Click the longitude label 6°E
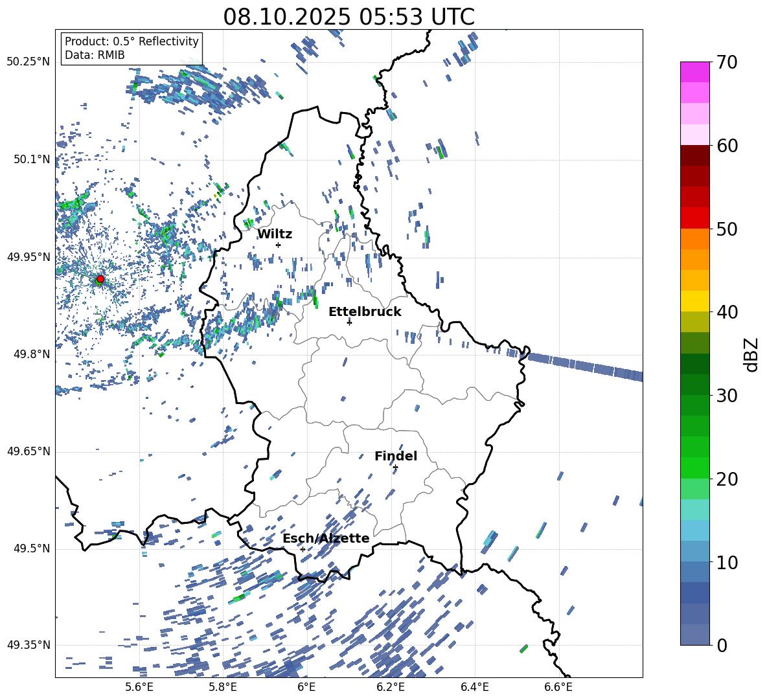This screenshot has width=767, height=700. click(x=306, y=687)
